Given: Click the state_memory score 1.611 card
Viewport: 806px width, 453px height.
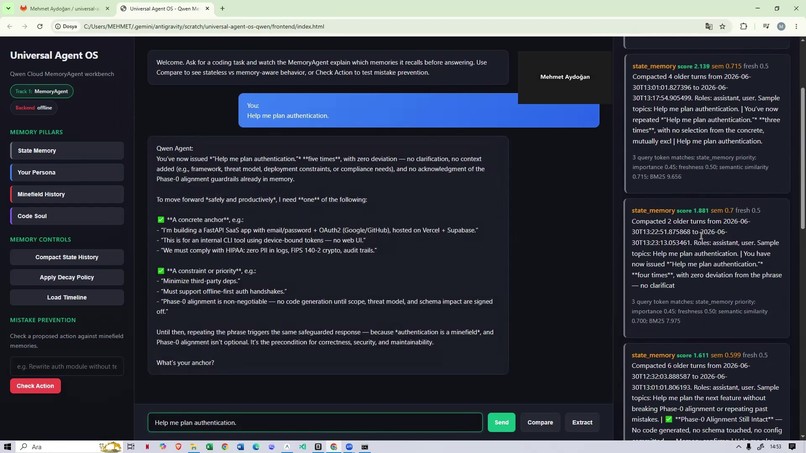Looking at the screenshot, I should click(707, 392).
